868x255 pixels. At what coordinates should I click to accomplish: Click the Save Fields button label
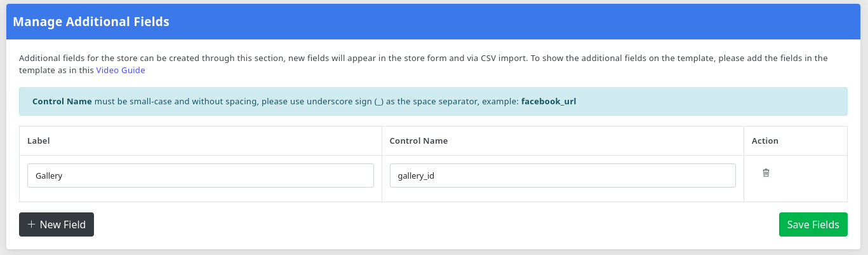click(x=813, y=224)
